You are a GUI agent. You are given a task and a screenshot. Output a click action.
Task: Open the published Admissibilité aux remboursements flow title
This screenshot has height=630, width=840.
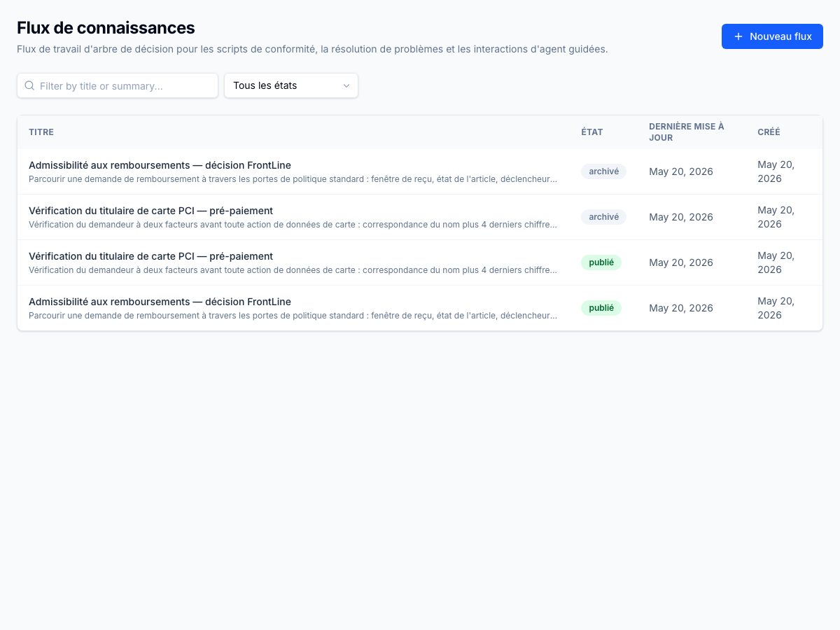point(160,302)
